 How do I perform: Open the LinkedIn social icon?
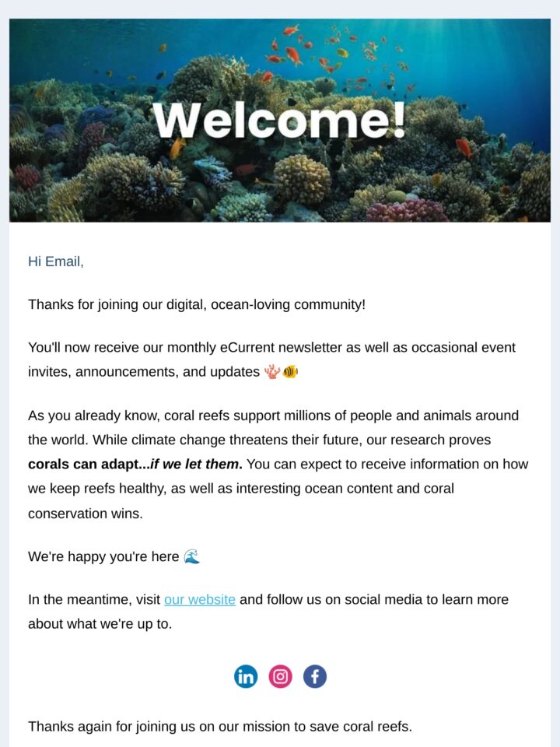(x=246, y=676)
